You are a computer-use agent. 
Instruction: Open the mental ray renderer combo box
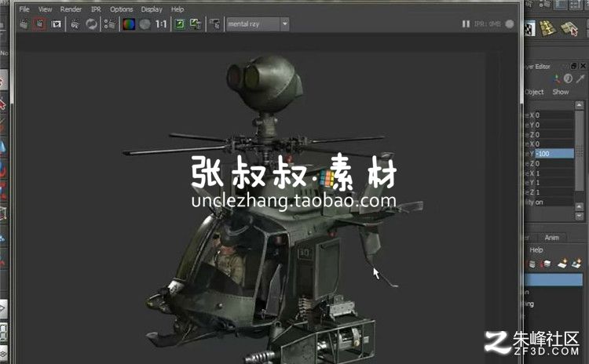click(x=258, y=24)
